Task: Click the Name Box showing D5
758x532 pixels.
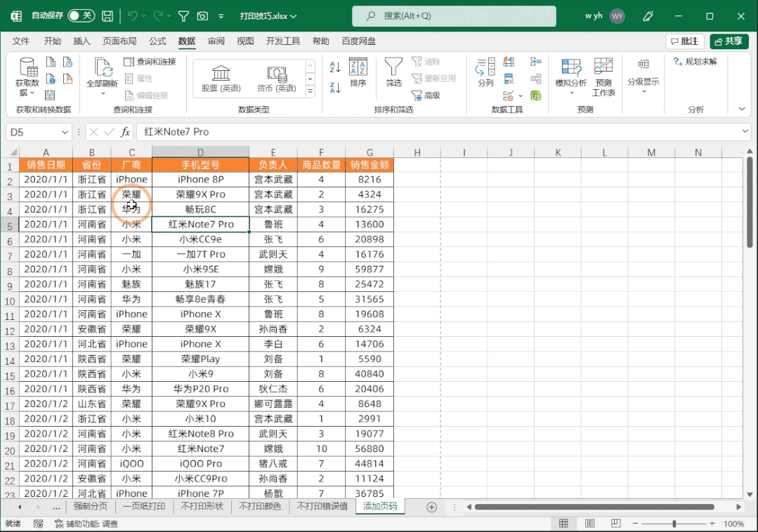Action: coord(39,132)
